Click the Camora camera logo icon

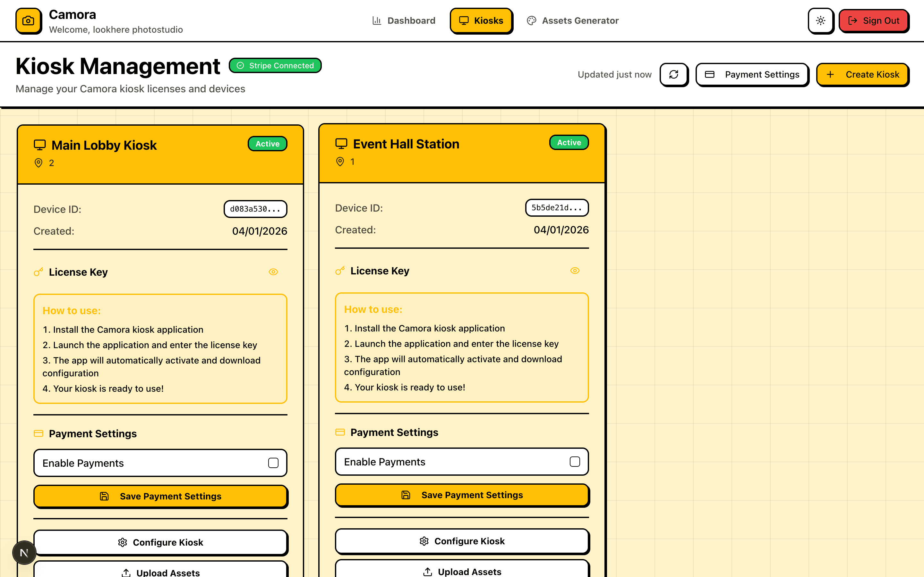pos(28,21)
